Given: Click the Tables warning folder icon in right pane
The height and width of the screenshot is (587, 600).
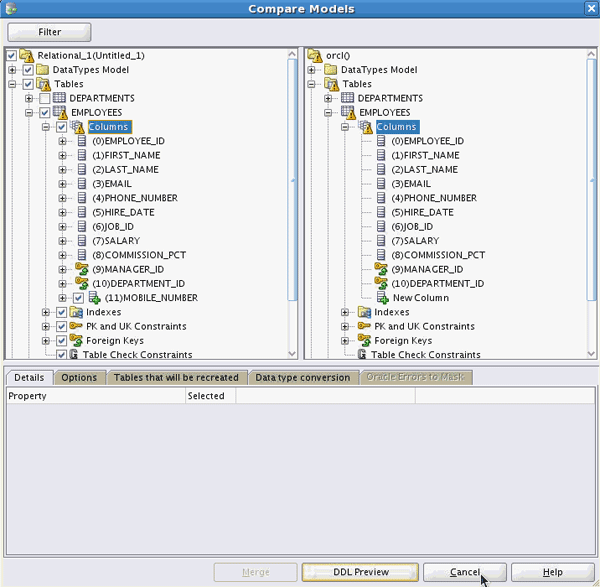Looking at the screenshot, I should [331, 84].
